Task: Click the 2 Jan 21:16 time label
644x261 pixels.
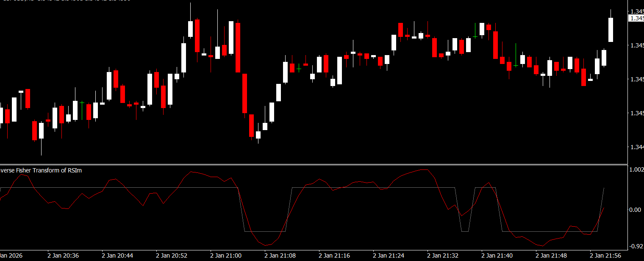Action: pyautogui.click(x=334, y=256)
